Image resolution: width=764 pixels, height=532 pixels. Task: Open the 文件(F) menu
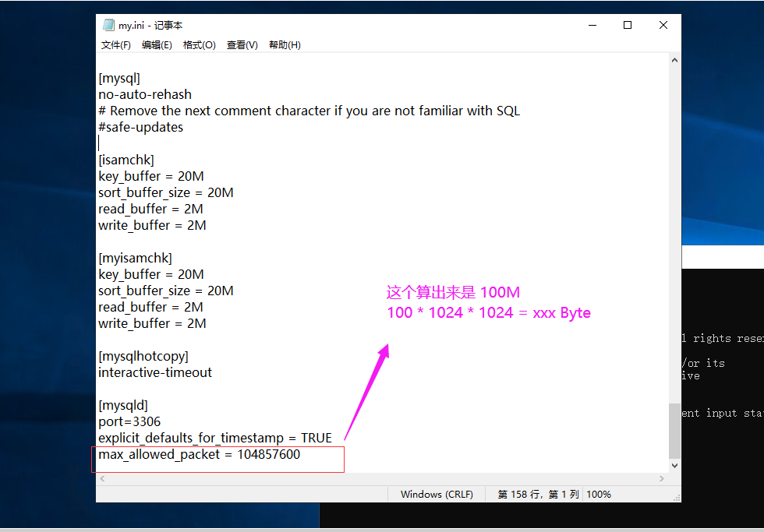(x=116, y=45)
